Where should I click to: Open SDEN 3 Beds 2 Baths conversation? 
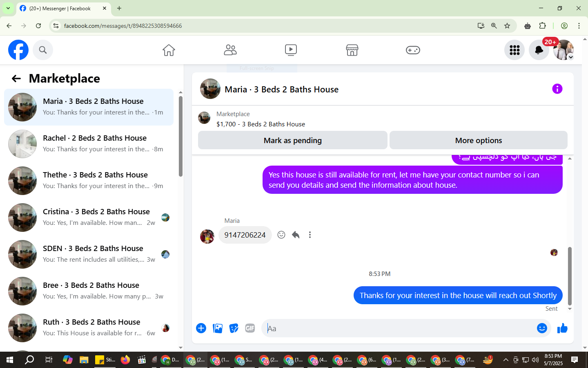point(89,254)
